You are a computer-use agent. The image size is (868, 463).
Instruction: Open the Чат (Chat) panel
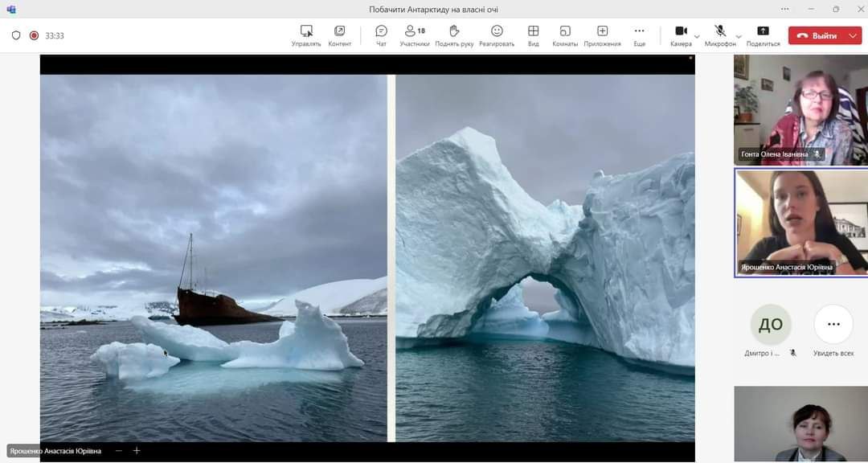381,35
